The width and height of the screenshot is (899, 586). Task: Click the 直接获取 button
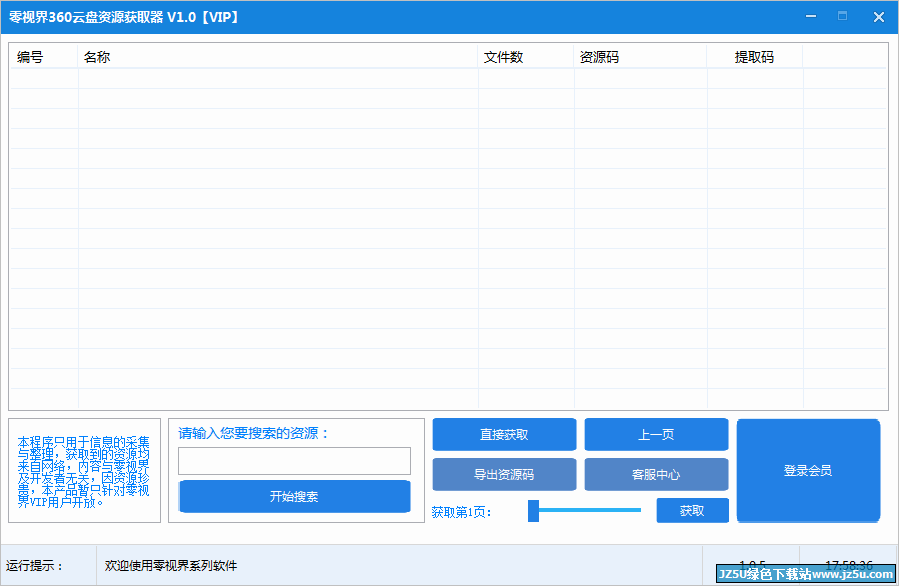pyautogui.click(x=504, y=435)
